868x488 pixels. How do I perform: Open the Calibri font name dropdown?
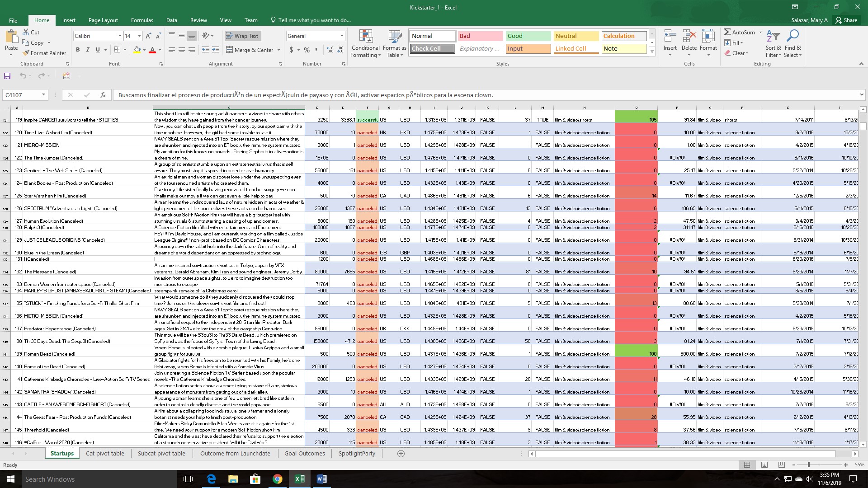pos(119,36)
